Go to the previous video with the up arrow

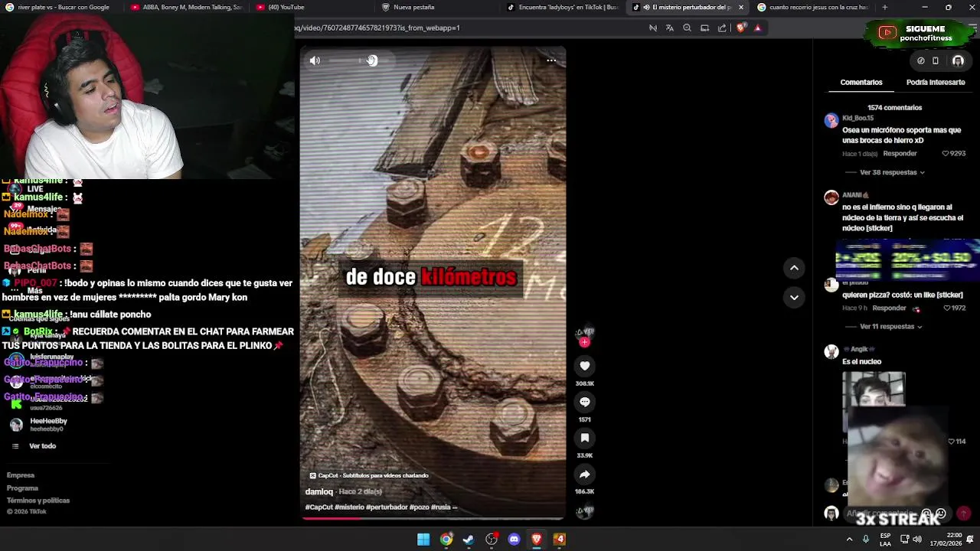pyautogui.click(x=794, y=268)
